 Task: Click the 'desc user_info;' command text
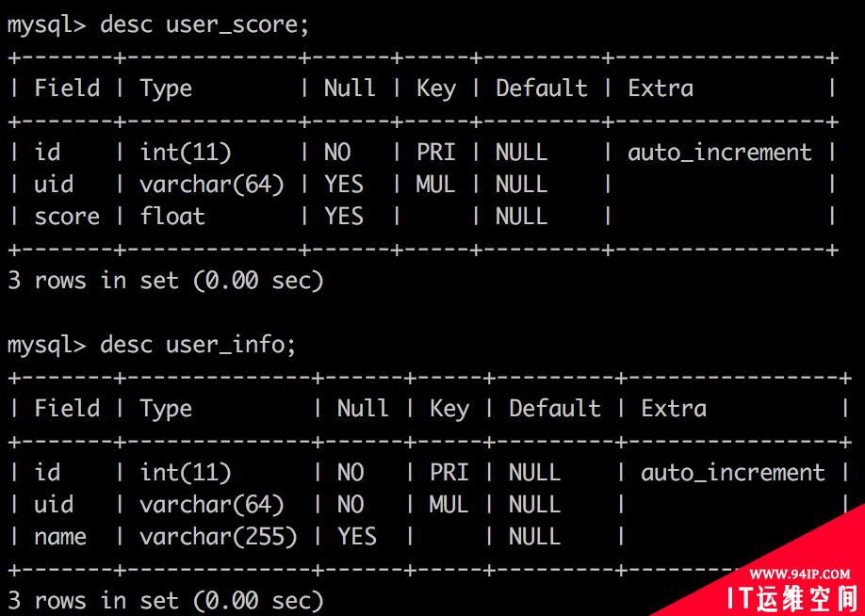tap(198, 346)
